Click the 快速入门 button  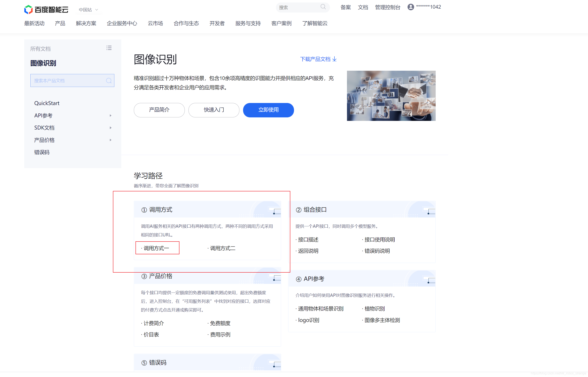click(214, 110)
